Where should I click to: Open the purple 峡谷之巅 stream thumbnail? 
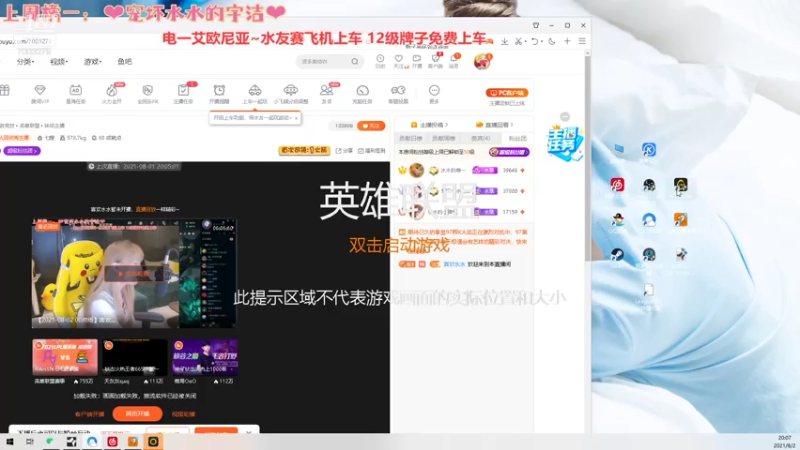[x=205, y=357]
